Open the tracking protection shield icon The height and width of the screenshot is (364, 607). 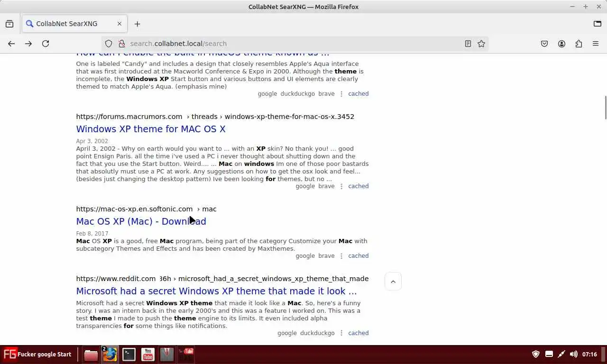(x=109, y=44)
